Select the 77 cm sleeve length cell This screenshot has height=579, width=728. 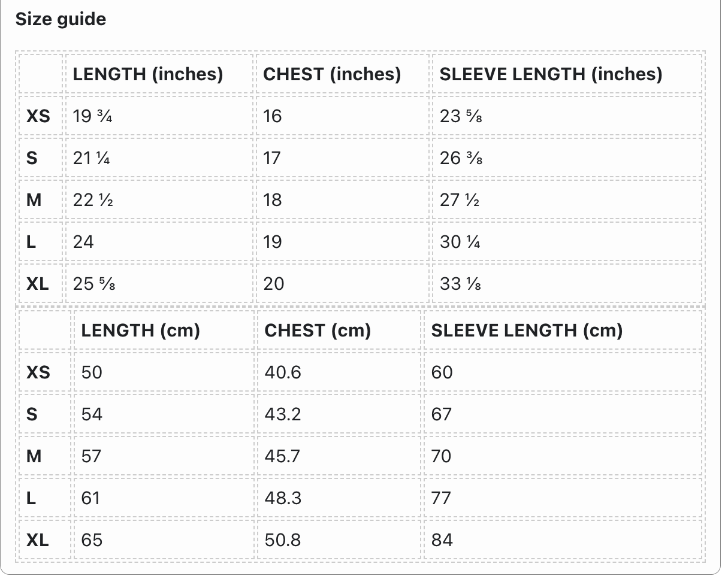click(442, 498)
